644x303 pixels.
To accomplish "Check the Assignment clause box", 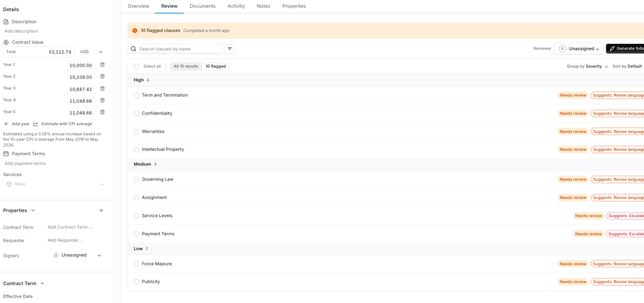I will point(137,198).
